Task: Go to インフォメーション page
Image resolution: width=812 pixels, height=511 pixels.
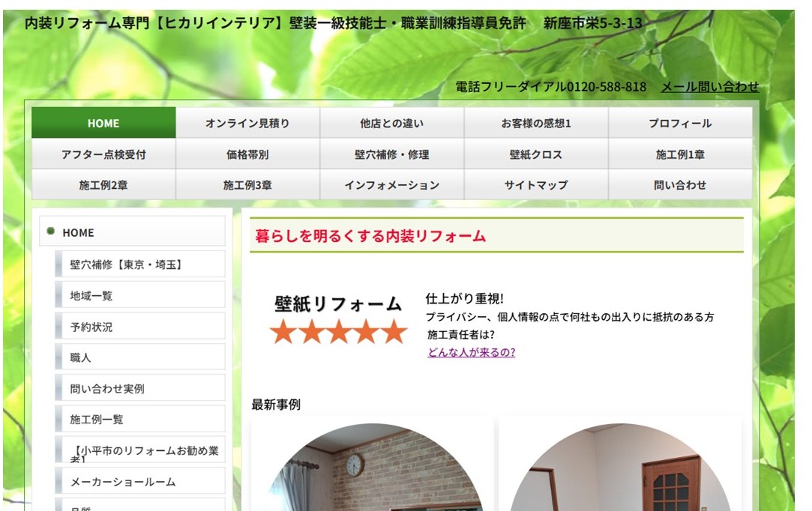Action: (392, 184)
